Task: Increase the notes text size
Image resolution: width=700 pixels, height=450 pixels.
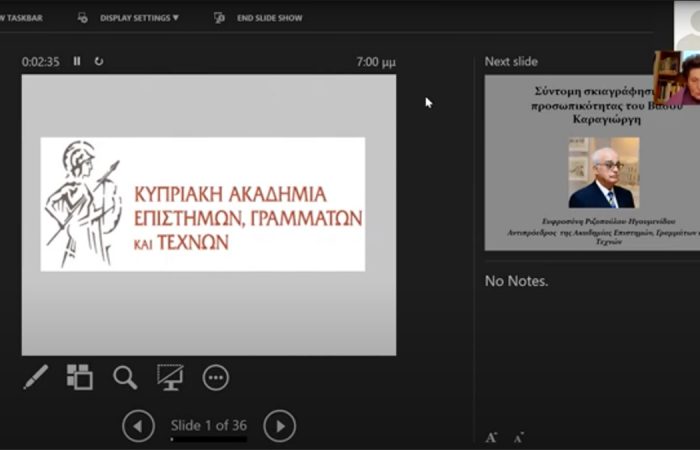Action: coord(491,437)
